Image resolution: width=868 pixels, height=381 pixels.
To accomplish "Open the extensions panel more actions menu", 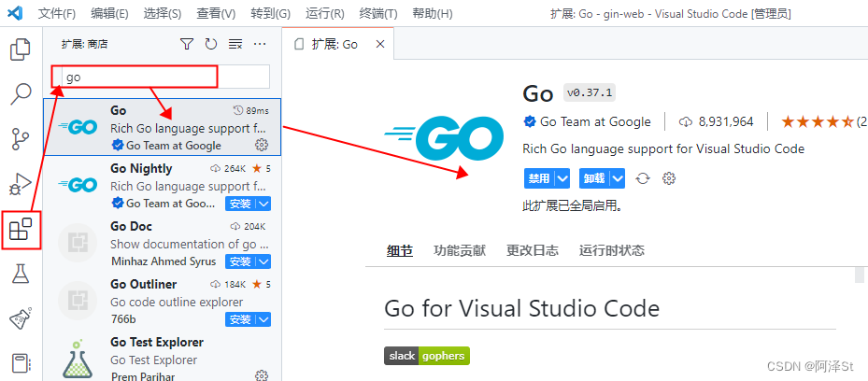I will [x=260, y=44].
